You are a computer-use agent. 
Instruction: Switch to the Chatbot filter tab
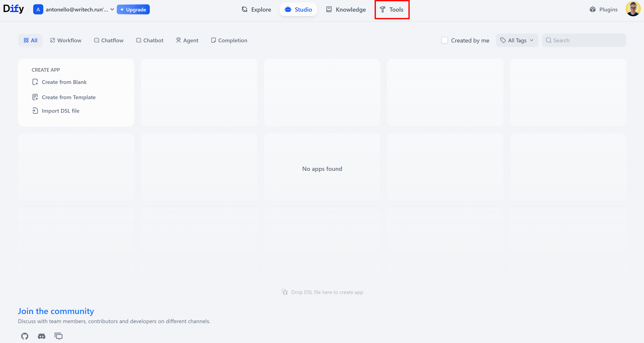(150, 40)
